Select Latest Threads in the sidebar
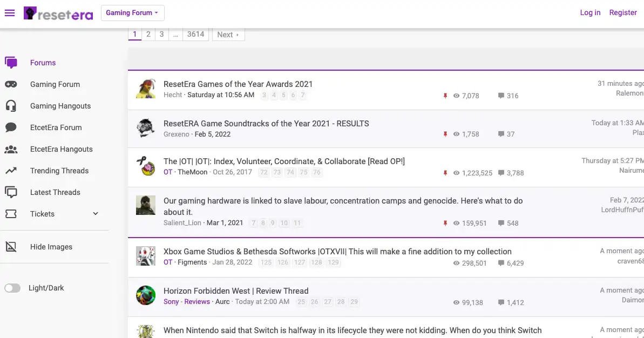Screen dimensions: 644x338 tap(55, 192)
